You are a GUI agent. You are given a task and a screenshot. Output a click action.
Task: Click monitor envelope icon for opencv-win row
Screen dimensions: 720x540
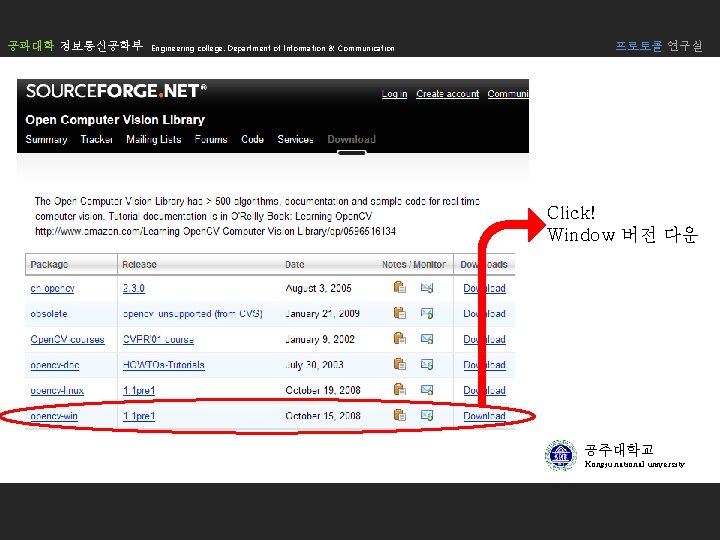coord(427,416)
